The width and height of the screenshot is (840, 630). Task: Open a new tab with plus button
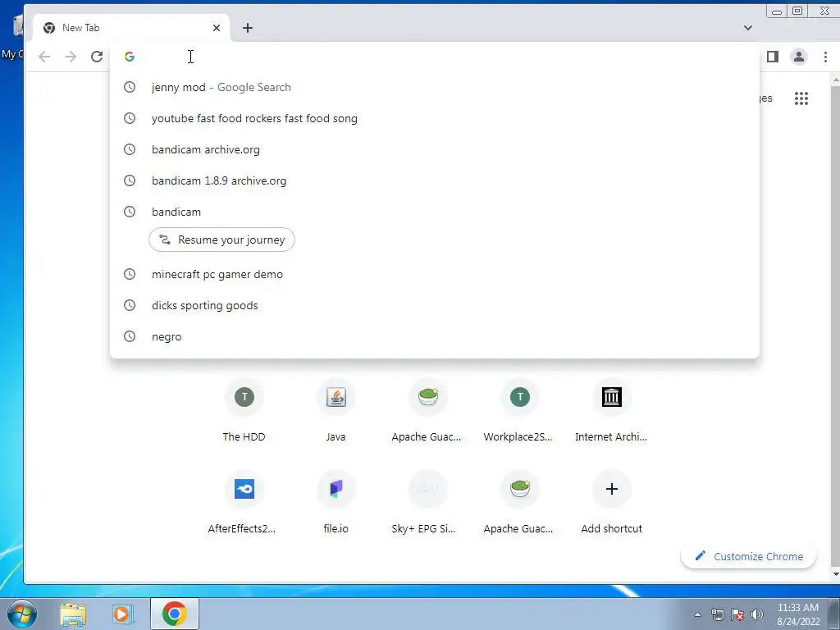click(248, 28)
